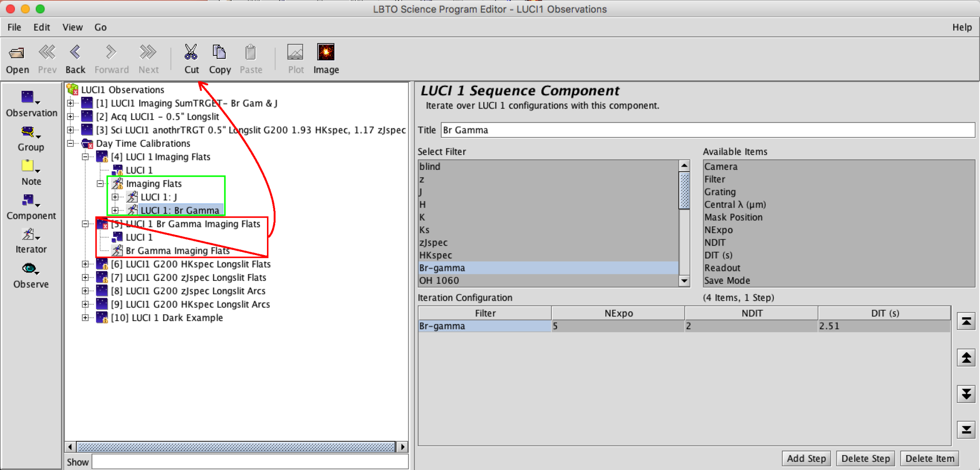Open the Edit menu
980x470 pixels.
tap(42, 27)
